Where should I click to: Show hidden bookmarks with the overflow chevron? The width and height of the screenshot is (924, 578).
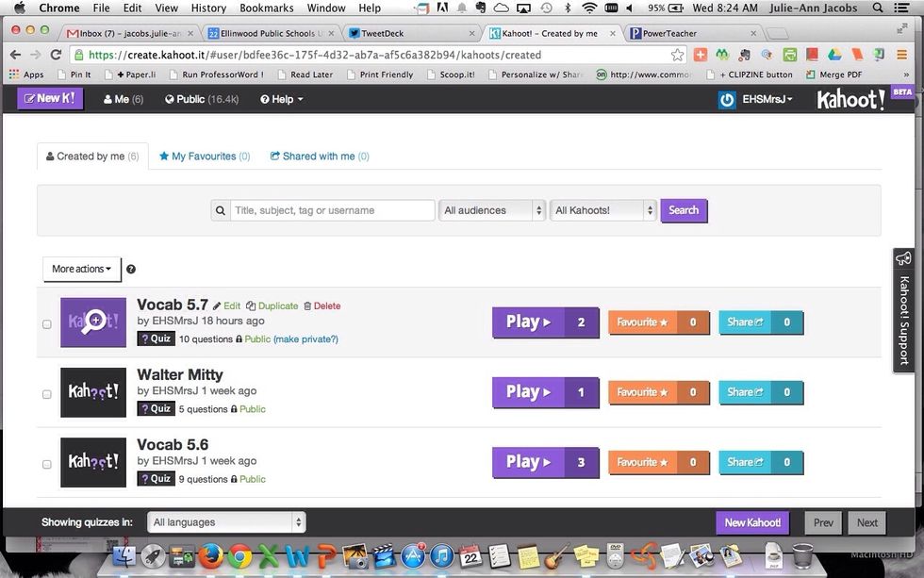[x=906, y=74]
